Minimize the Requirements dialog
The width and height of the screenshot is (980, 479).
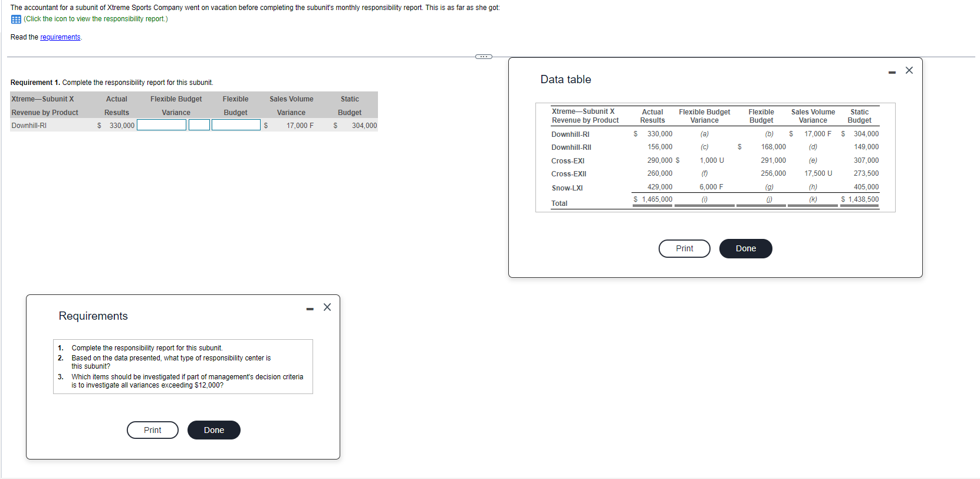pos(310,309)
